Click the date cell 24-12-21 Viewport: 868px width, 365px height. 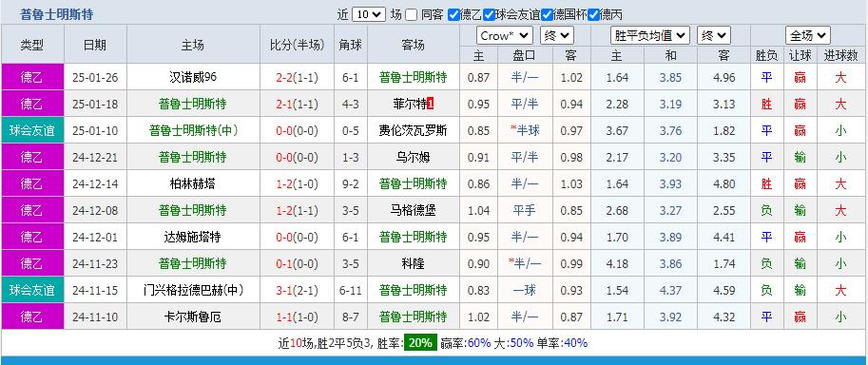tap(95, 157)
